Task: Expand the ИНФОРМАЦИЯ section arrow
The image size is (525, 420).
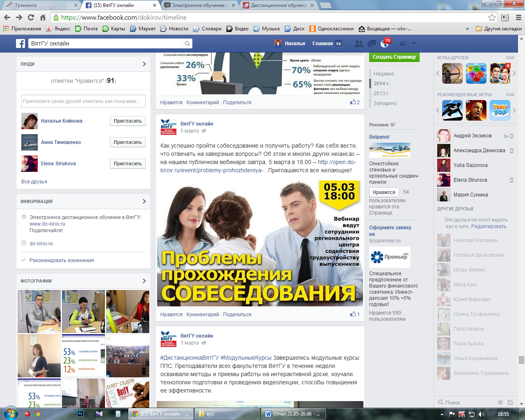Action: coord(144,201)
